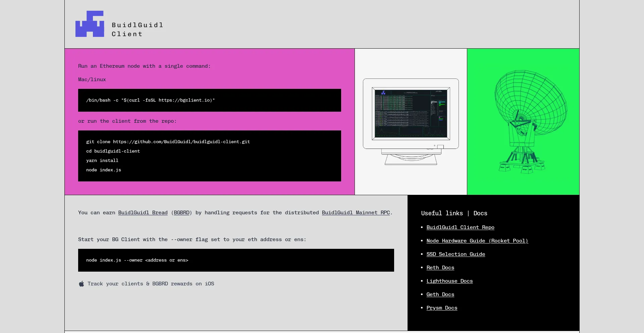Screen dimensions: 644x333
Task: Open the Geth Docs link
Action: tap(440, 294)
